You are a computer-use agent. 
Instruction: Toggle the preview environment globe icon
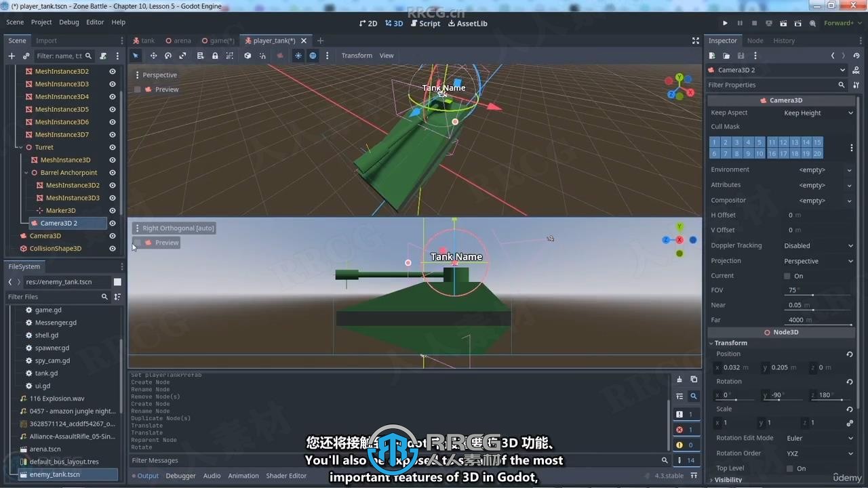(x=313, y=56)
